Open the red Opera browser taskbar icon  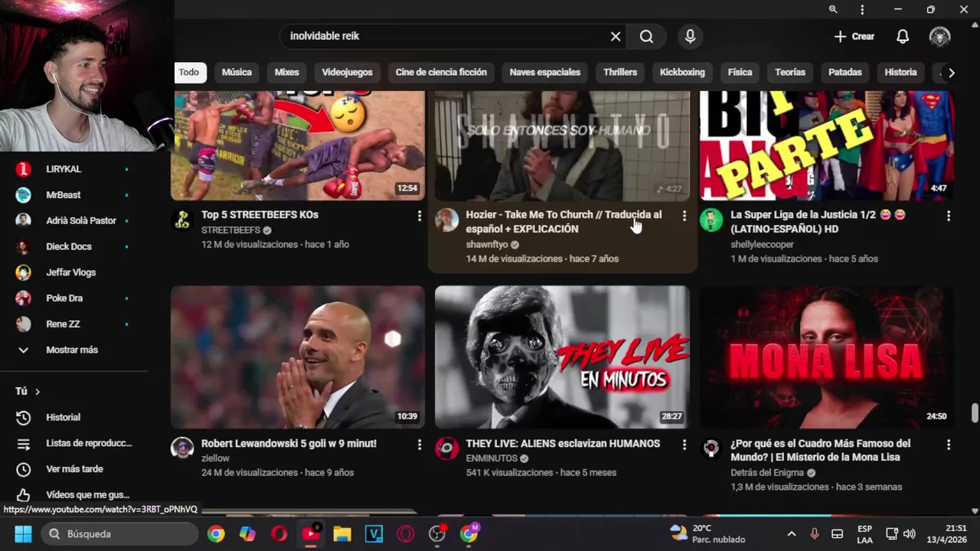click(279, 534)
